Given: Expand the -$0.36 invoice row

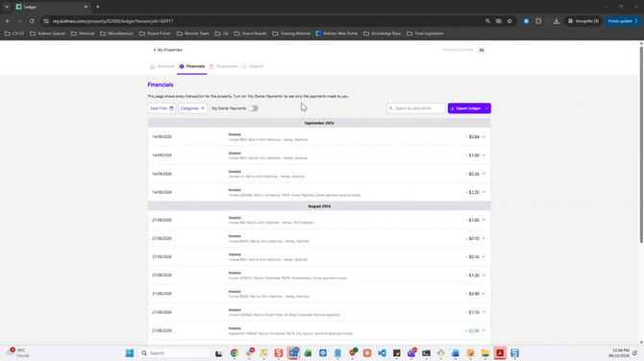Looking at the screenshot, I should tap(483, 174).
